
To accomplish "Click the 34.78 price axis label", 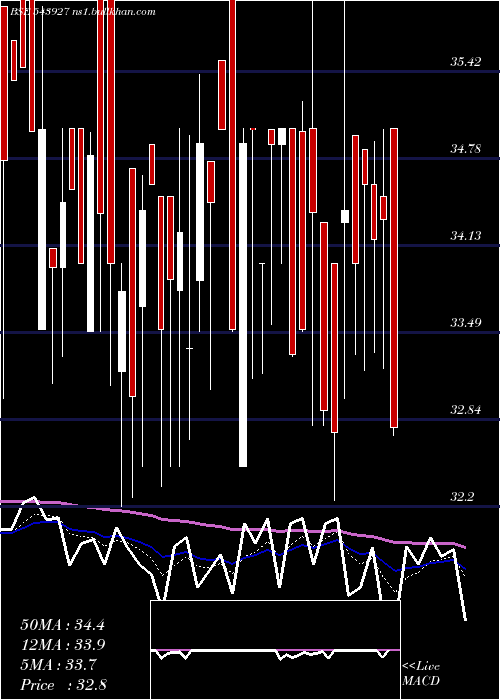I will (x=466, y=149).
